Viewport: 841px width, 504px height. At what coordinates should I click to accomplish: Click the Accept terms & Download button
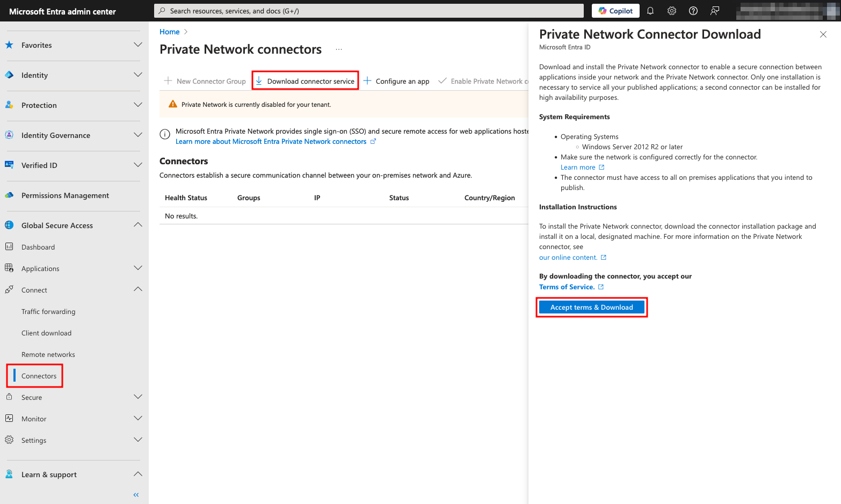(x=591, y=307)
